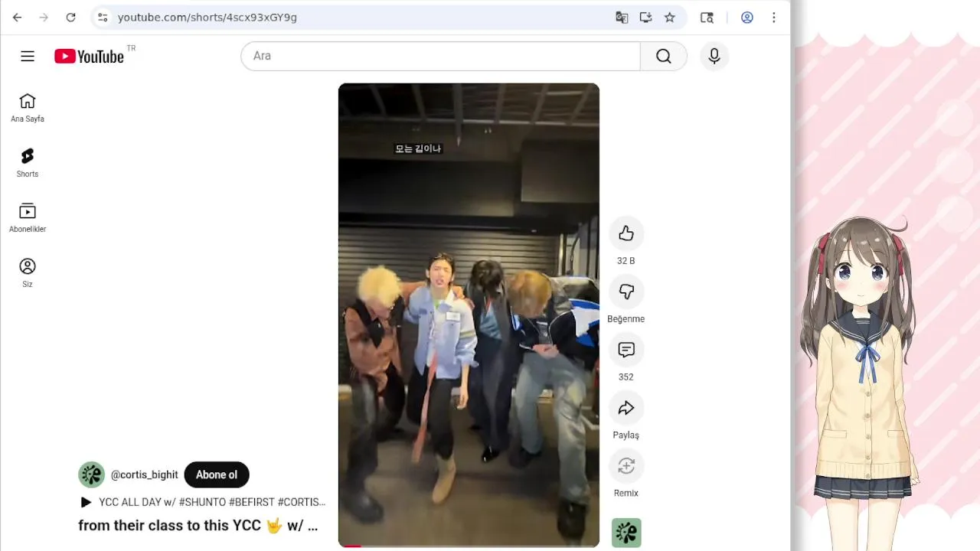Open the sound source thumbnail below Remix

[626, 533]
